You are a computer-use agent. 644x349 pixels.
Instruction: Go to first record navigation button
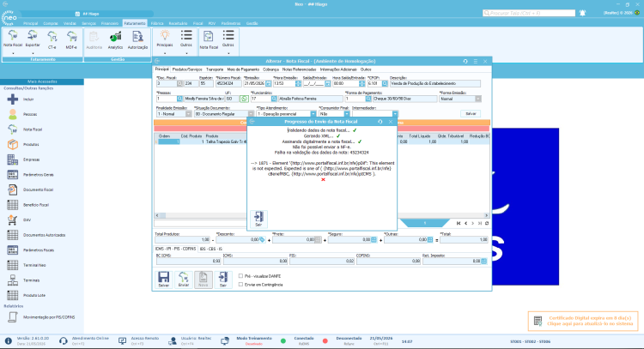[459, 223]
